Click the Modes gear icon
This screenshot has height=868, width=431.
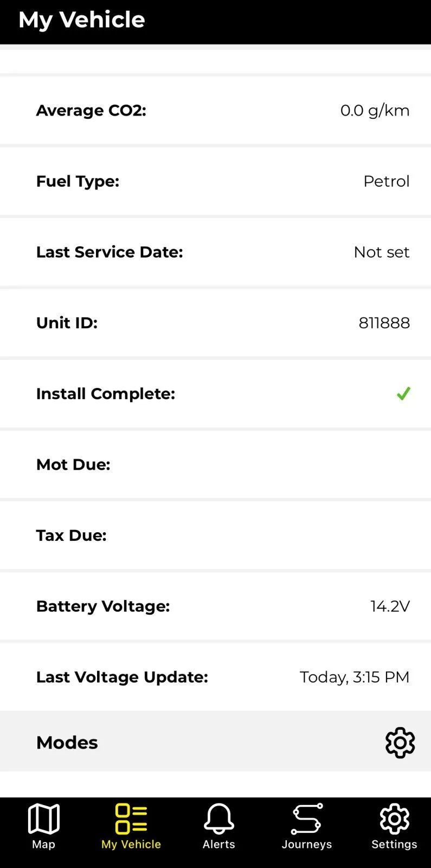(x=400, y=743)
